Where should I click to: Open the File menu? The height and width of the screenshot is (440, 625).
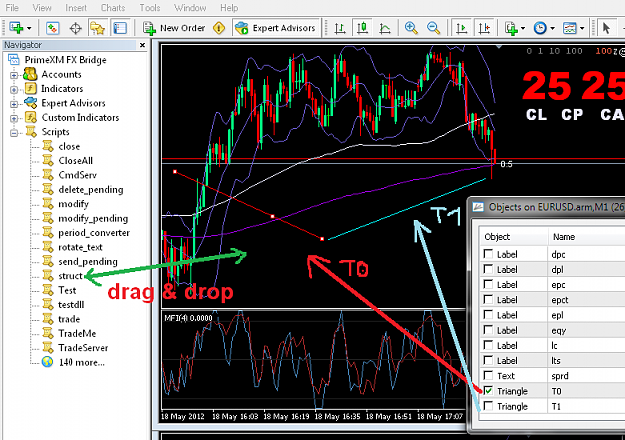(x=12, y=8)
